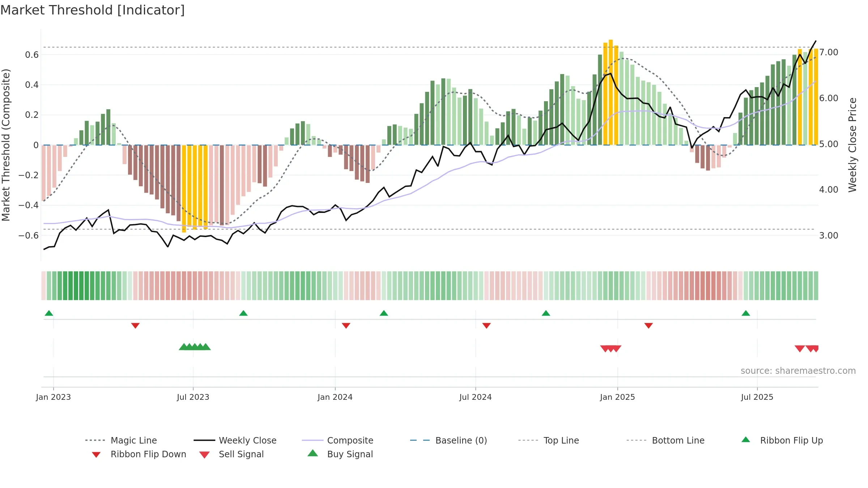Toggle the Ribbon Flip Down legend entry
The height and width of the screenshot is (488, 868).
[139, 454]
